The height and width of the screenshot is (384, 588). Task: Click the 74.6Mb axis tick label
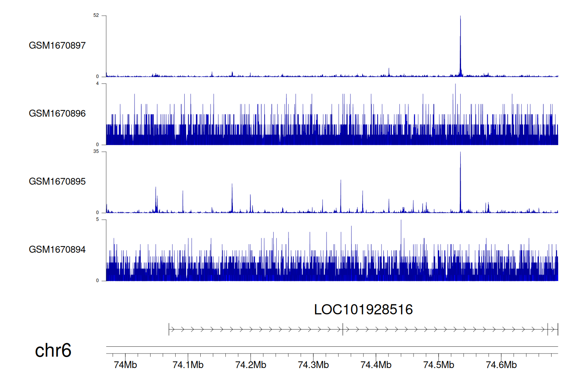click(x=501, y=365)
